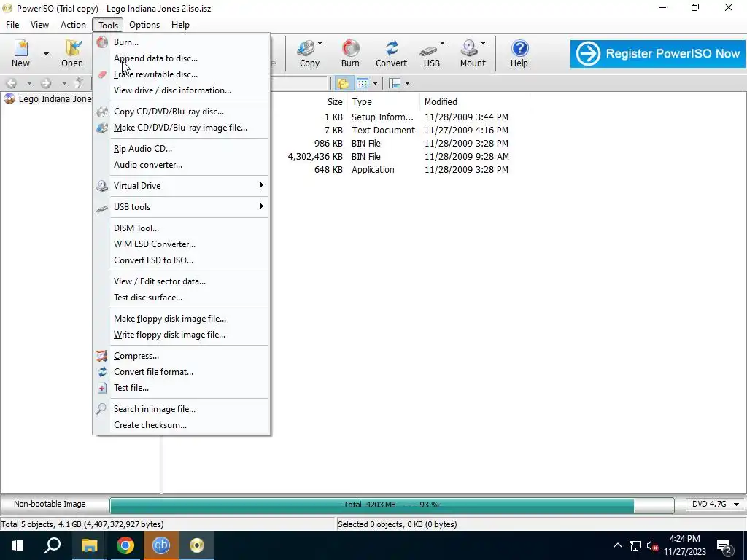Expand the New button dropdown arrow
Image resolution: width=747 pixels, height=560 pixels.
coord(46,53)
